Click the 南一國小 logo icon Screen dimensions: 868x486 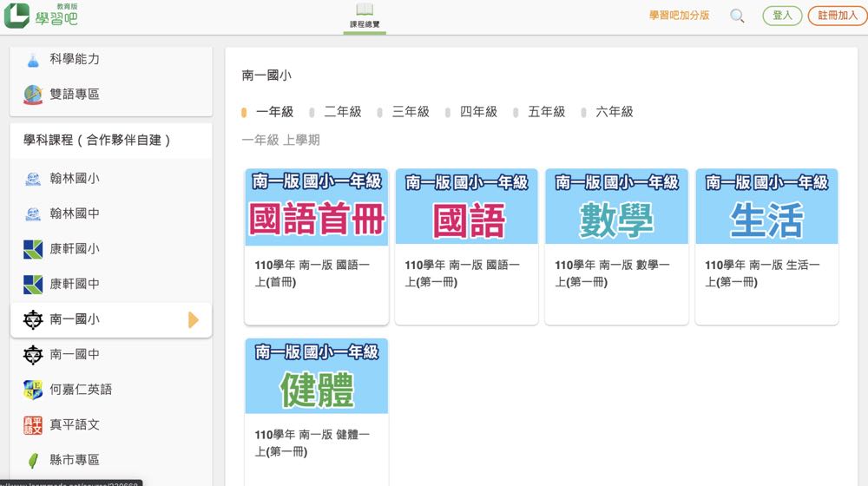coord(33,319)
